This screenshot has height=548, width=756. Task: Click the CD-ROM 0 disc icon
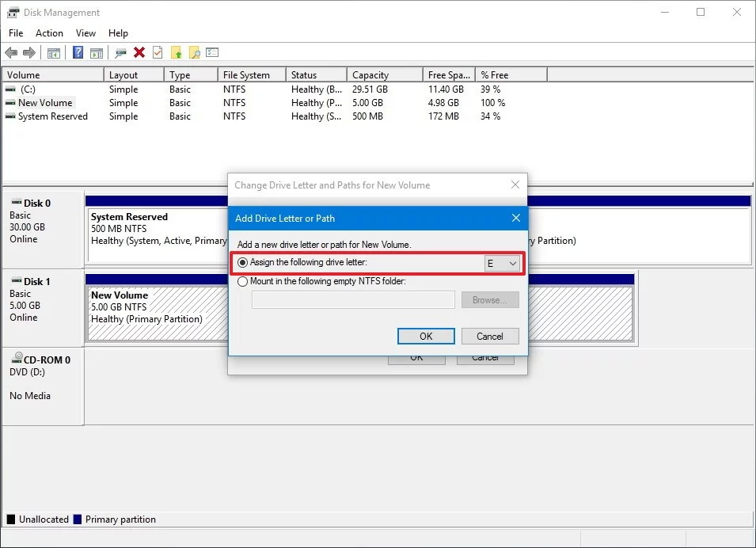coord(17,357)
